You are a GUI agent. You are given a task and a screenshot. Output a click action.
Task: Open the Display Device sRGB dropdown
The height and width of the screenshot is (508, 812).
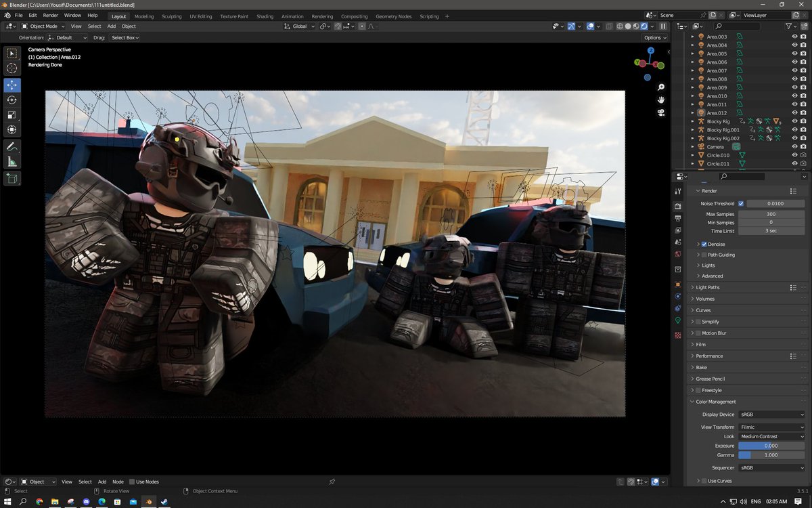(x=771, y=415)
